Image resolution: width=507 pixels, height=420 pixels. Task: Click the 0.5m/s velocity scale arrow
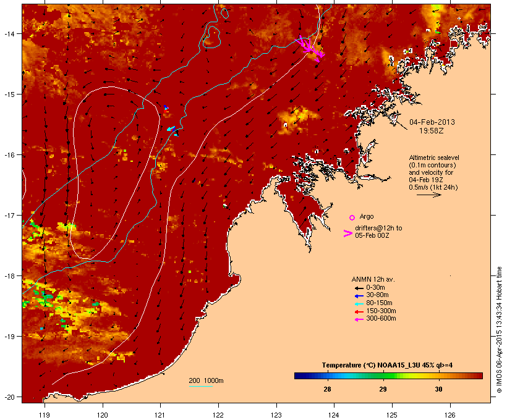[429, 195]
